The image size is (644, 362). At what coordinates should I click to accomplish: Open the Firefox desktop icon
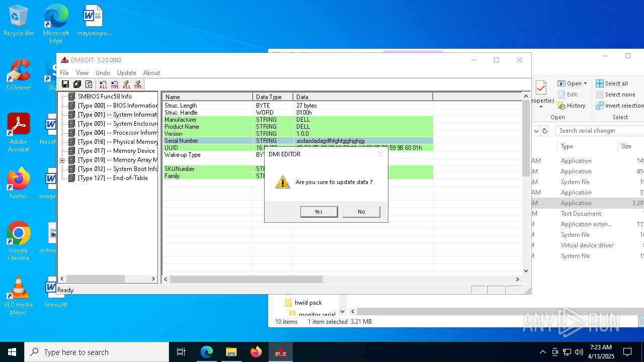(x=19, y=184)
